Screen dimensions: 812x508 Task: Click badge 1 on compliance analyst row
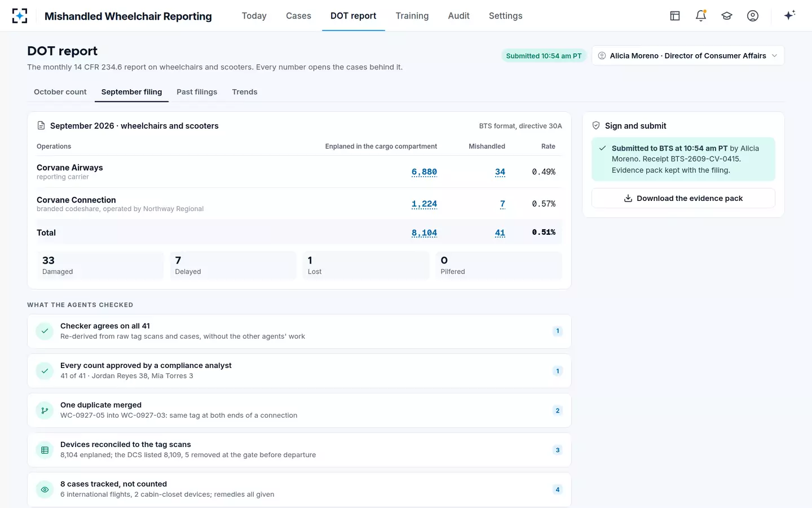(x=558, y=371)
